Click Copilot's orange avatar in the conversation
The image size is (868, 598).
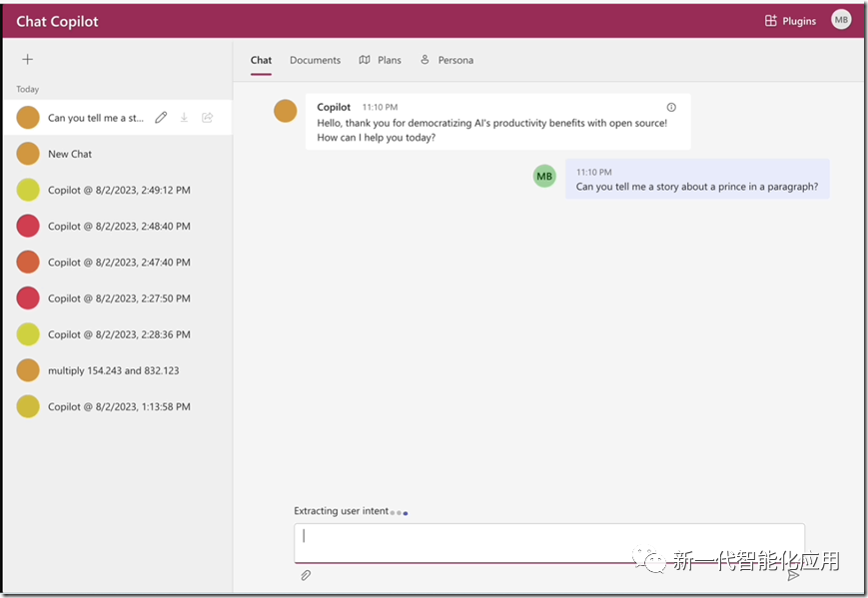(x=285, y=111)
